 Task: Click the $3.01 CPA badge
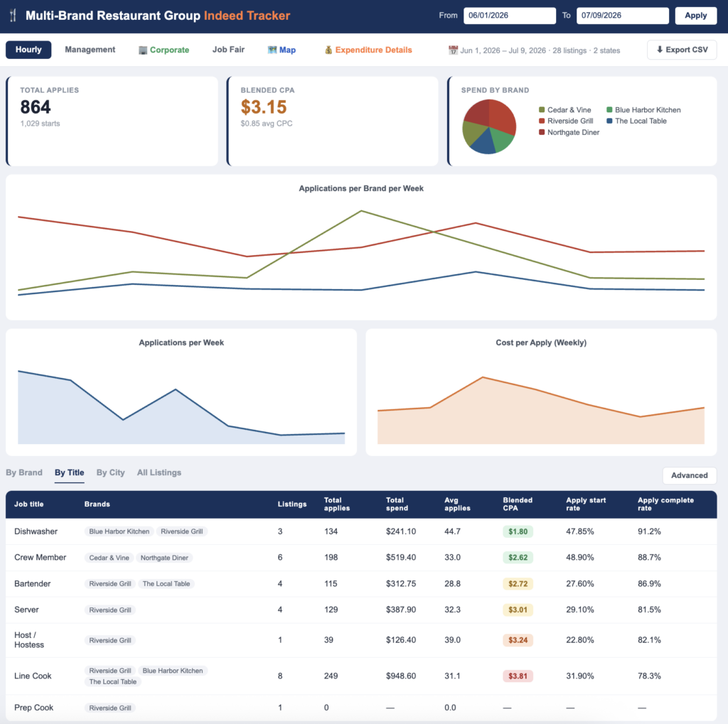pos(518,610)
